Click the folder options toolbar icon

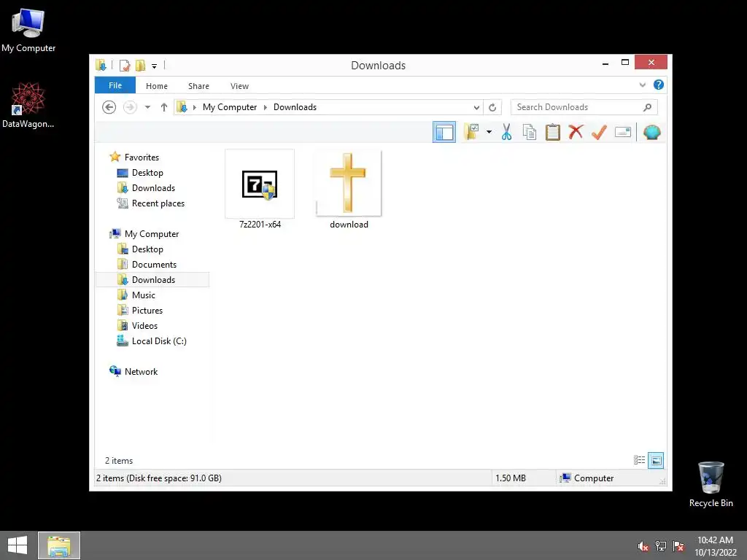(x=472, y=132)
